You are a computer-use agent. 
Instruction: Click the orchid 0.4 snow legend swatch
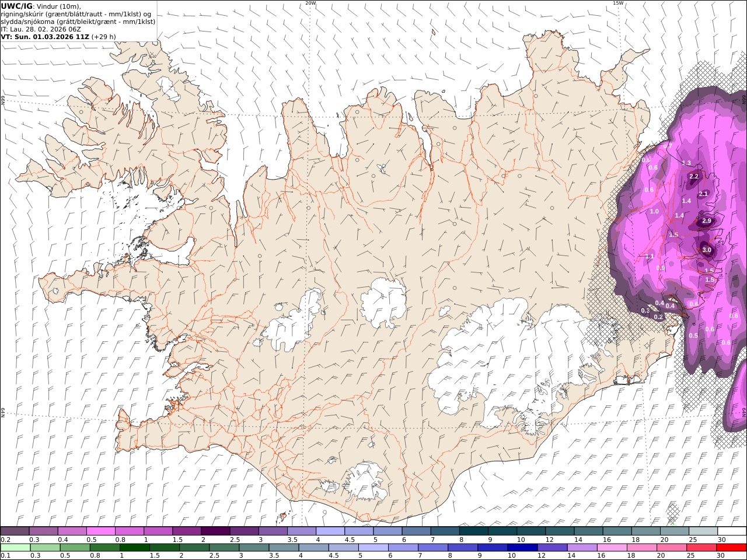pos(72,531)
